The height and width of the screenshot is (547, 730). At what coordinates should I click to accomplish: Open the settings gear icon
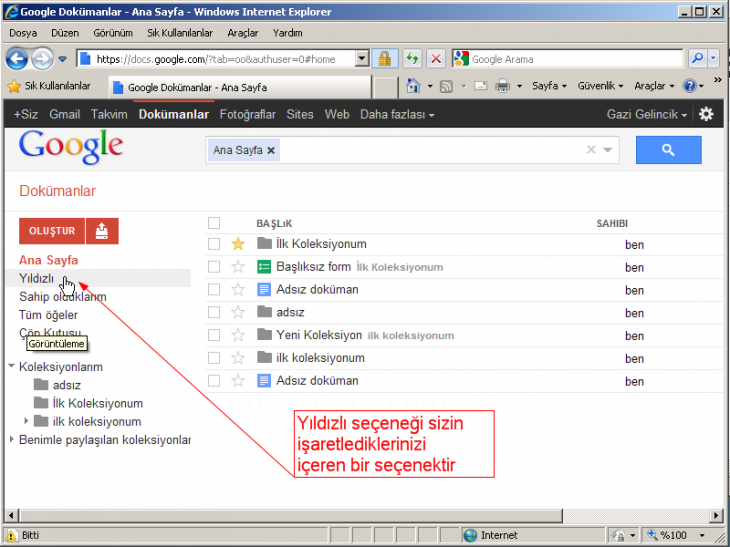point(706,114)
